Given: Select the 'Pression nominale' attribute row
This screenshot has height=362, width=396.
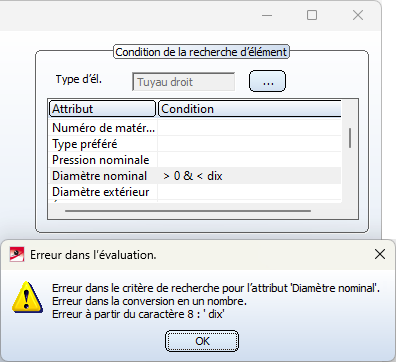Looking at the screenshot, I should 195,160.
